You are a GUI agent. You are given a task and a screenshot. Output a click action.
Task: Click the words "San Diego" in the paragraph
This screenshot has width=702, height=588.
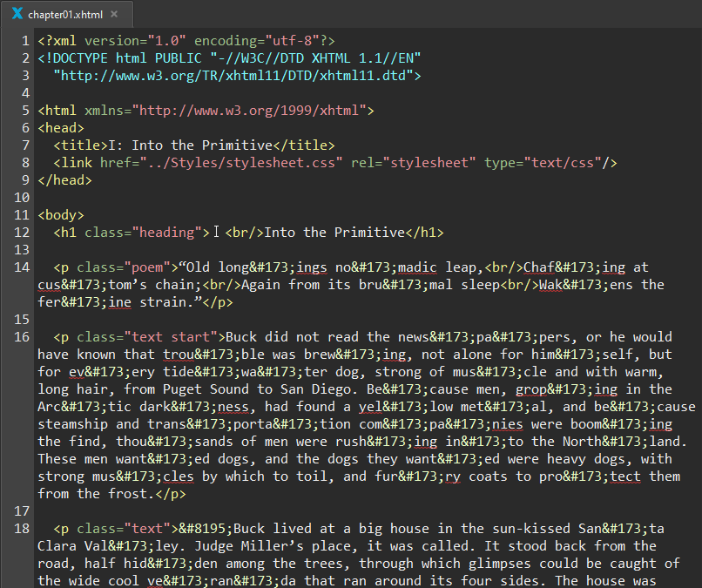[315, 390]
